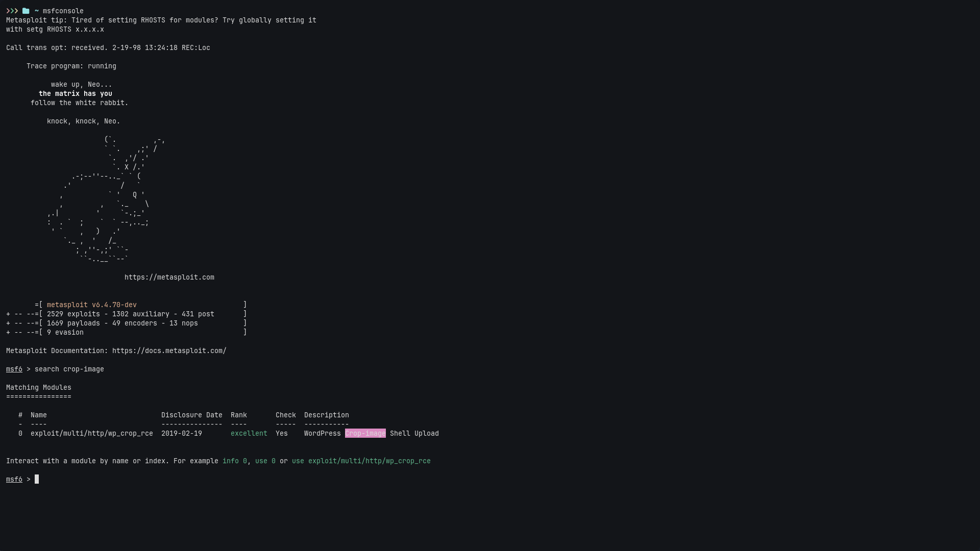Click the cursor at the bottom msf6 prompt
The width and height of the screenshot is (980, 551).
pos(37,480)
